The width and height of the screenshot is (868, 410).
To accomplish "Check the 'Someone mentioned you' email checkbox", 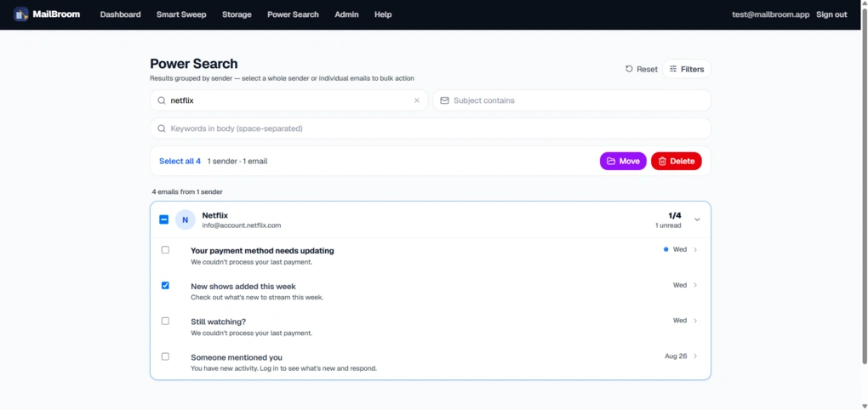I will [165, 356].
